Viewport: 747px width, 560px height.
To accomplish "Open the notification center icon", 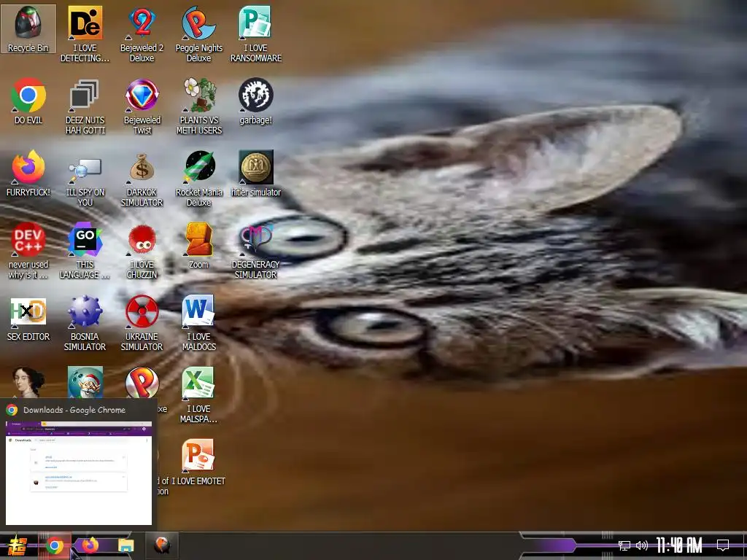I will point(723,545).
